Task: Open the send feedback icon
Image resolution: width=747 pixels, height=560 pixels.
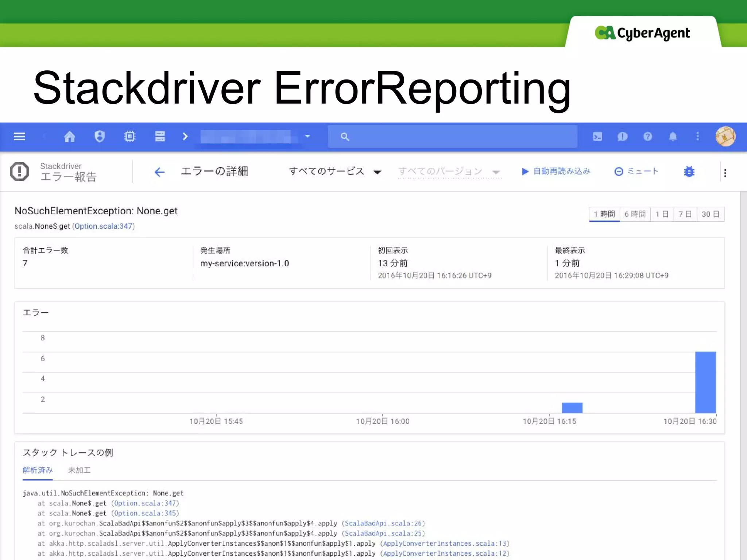Action: (622, 136)
